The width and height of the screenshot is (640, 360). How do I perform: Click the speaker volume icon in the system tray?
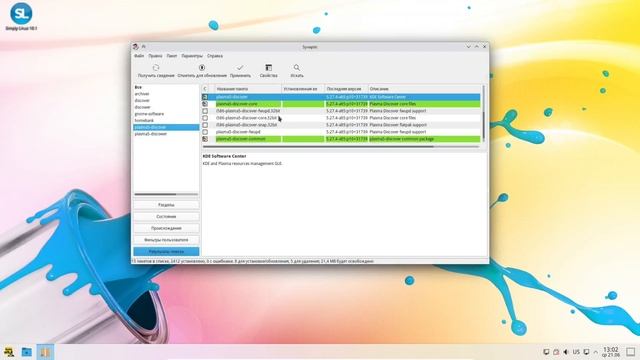click(566, 352)
